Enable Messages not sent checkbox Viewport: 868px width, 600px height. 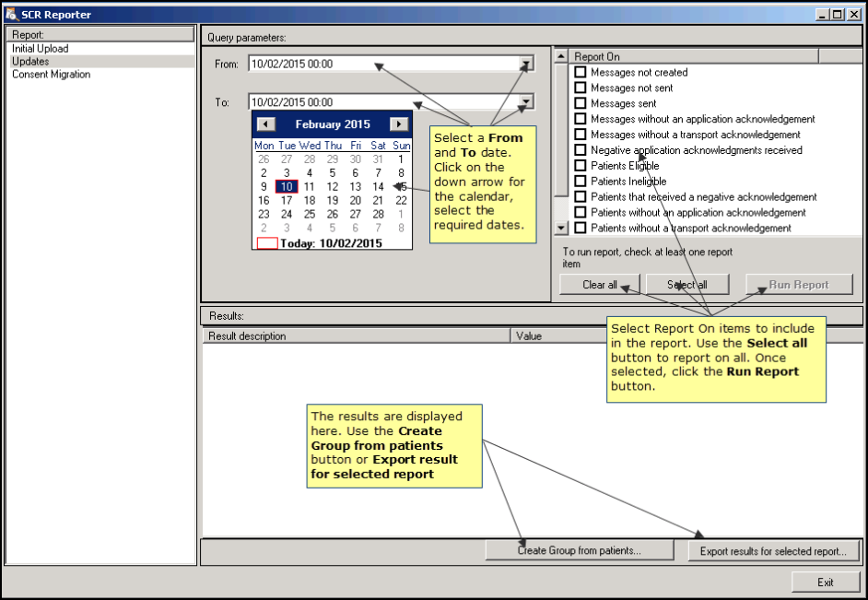pyautogui.click(x=581, y=88)
